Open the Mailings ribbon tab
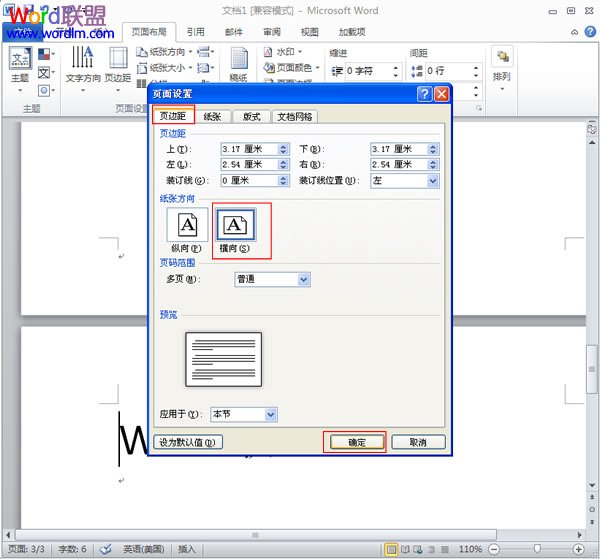Viewport: 600px width, 559px height. coord(234,32)
